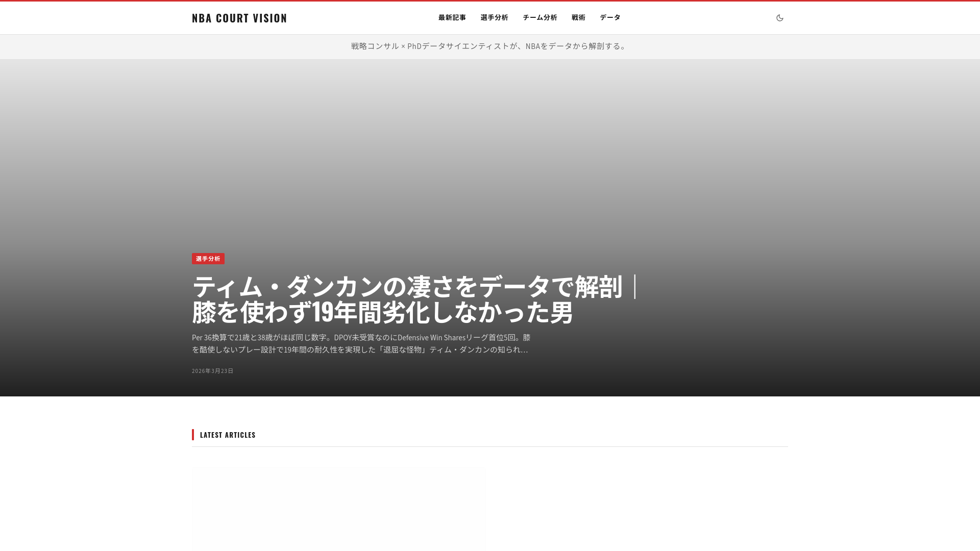Click the vertical bar separator in the hero headline
The image size is (980, 551).
634,287
